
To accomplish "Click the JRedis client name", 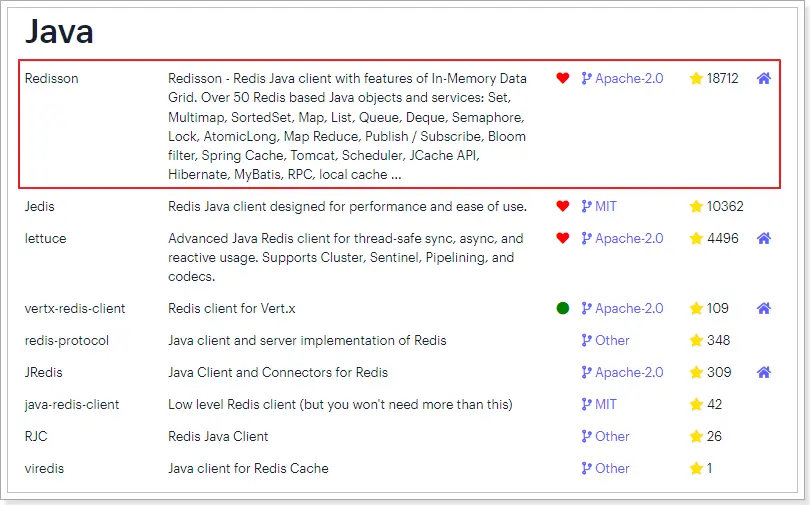I will [x=43, y=372].
